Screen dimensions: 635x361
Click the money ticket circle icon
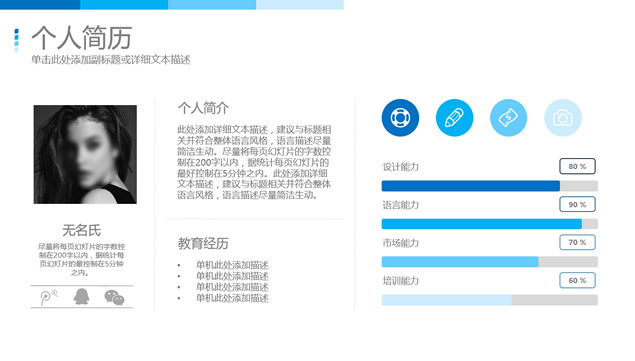[x=509, y=118]
